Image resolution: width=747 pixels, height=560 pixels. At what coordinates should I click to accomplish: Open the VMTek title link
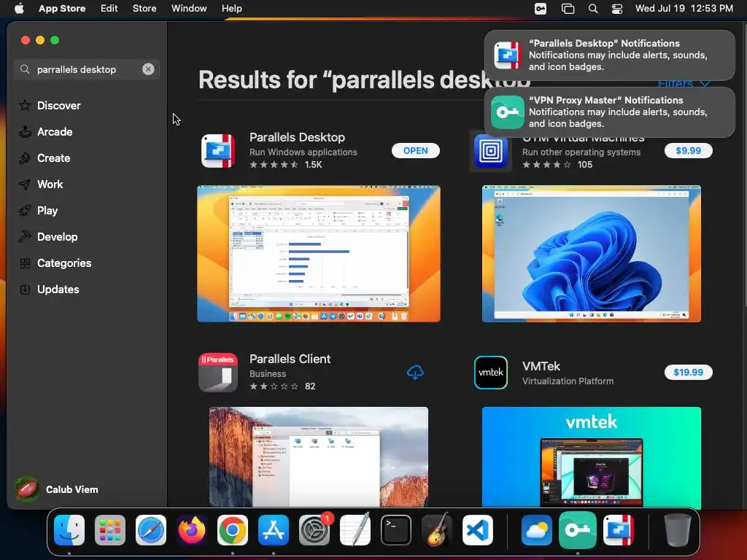point(541,366)
